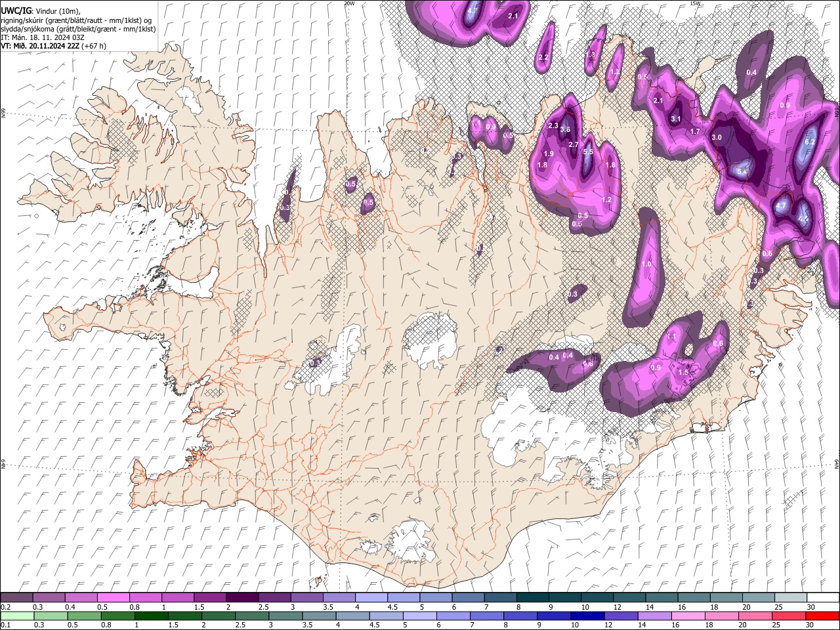Image resolution: width=840 pixels, height=630 pixels.
Task: Click the deep navy rain swatch above 10
Action: [x=587, y=616]
